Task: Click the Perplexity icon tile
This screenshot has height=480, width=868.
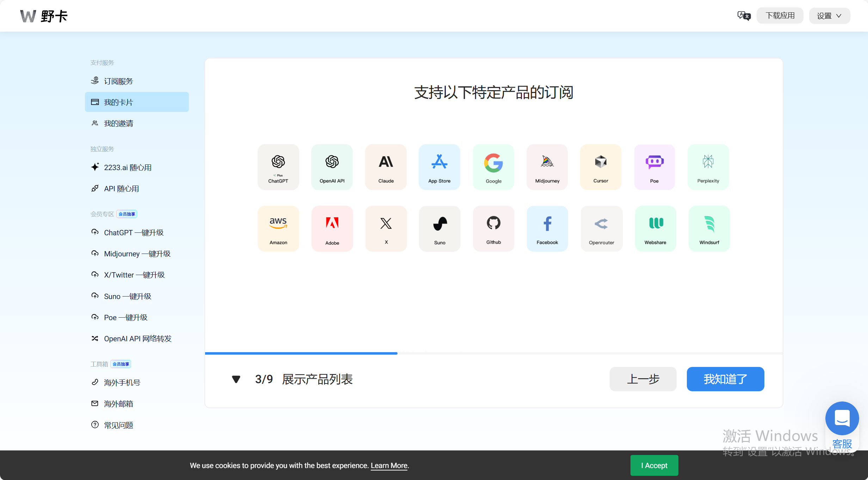Action: coord(708,167)
